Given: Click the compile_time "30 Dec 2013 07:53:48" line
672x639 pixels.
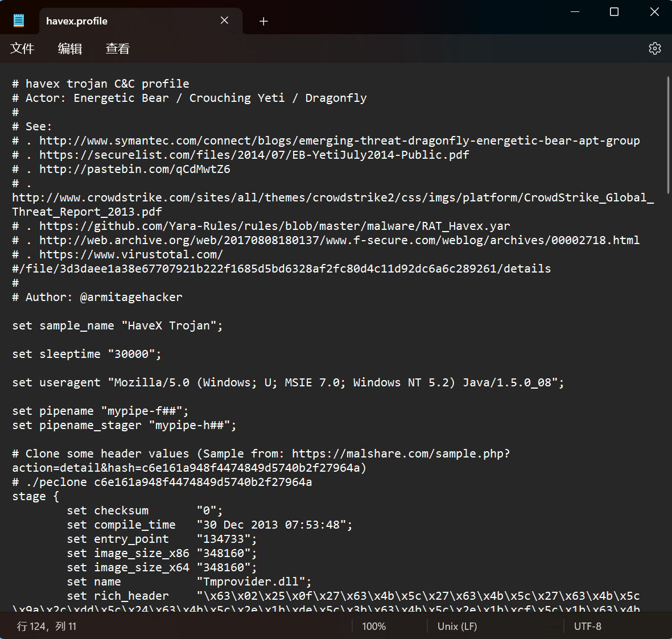Looking at the screenshot, I should click(209, 525).
